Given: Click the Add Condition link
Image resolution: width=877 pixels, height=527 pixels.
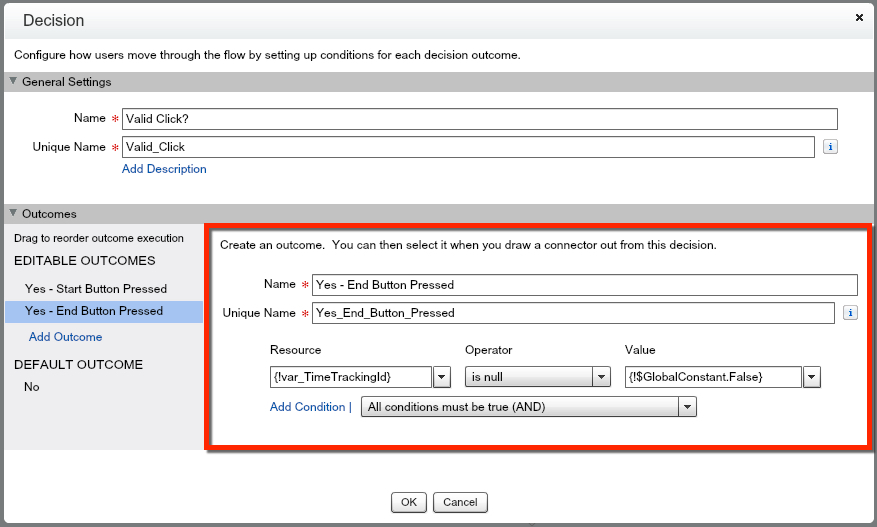Looking at the screenshot, I should click(x=306, y=407).
